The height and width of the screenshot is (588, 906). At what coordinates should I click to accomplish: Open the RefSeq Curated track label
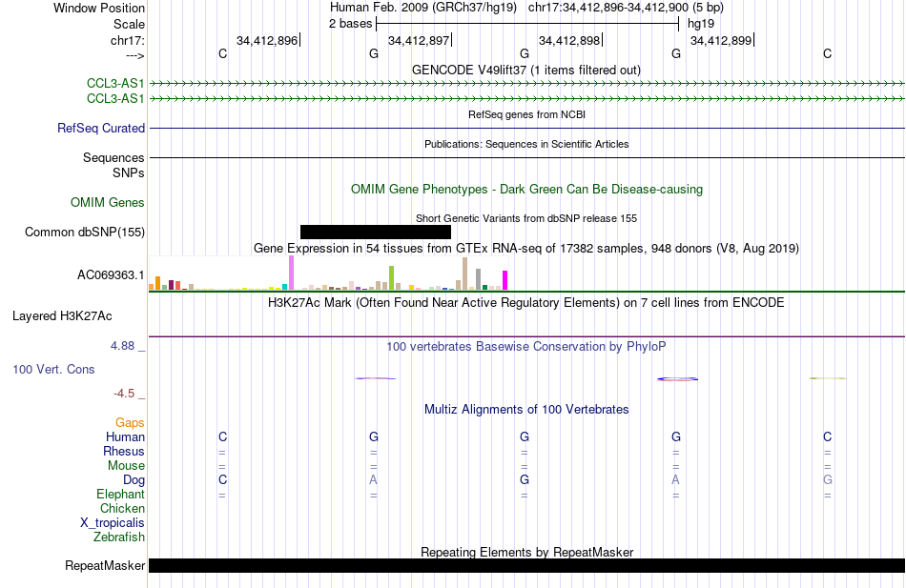101,129
